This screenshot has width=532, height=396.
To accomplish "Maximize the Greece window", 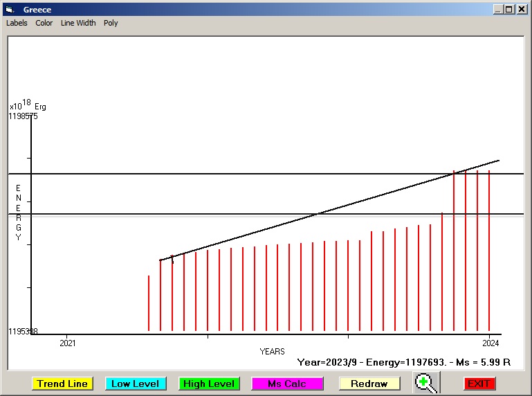I will (510, 10).
